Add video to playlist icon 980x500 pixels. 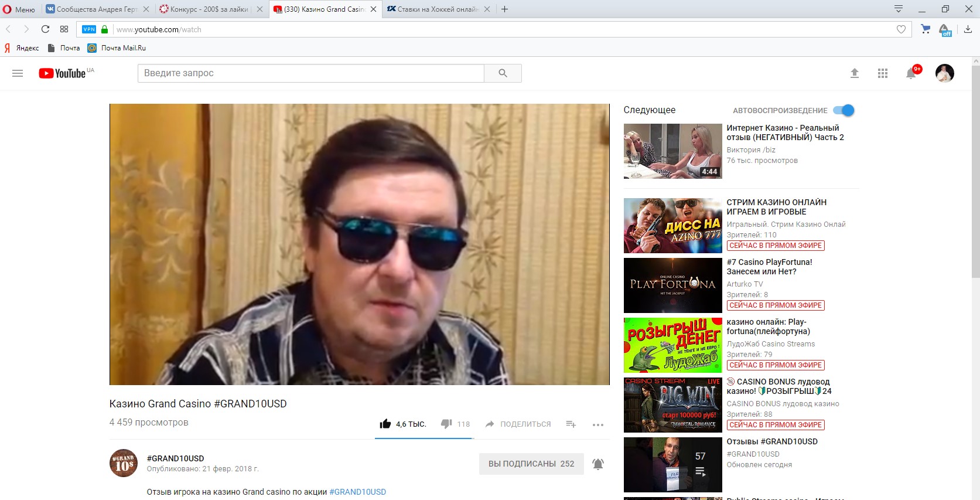click(571, 424)
